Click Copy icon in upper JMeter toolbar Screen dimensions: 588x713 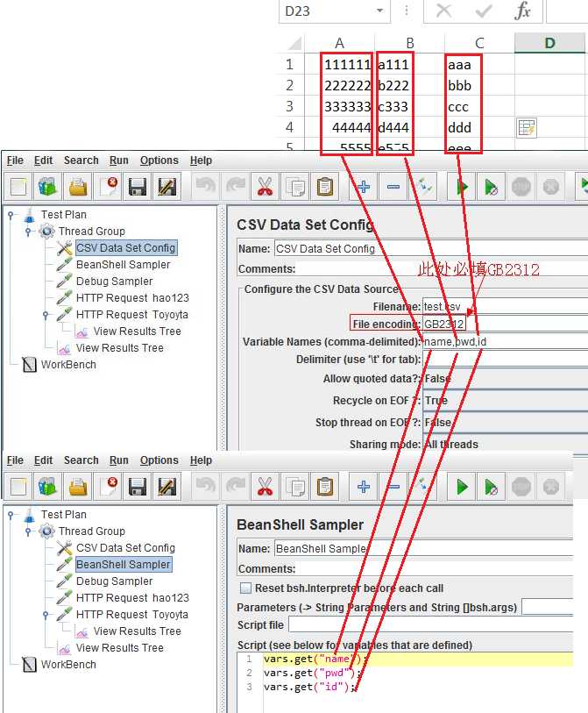[x=295, y=187]
